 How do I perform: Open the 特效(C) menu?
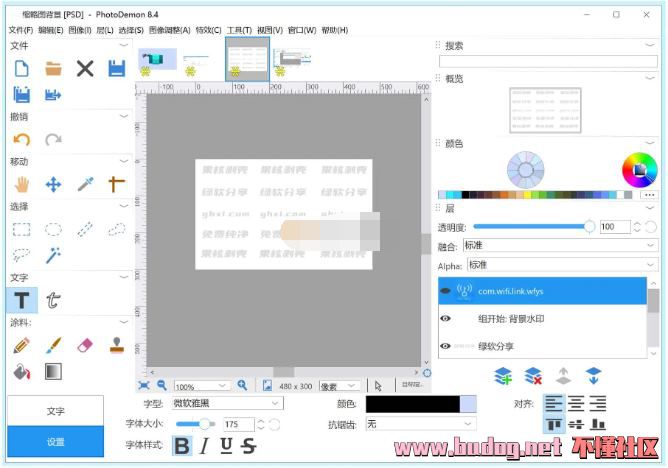208,30
